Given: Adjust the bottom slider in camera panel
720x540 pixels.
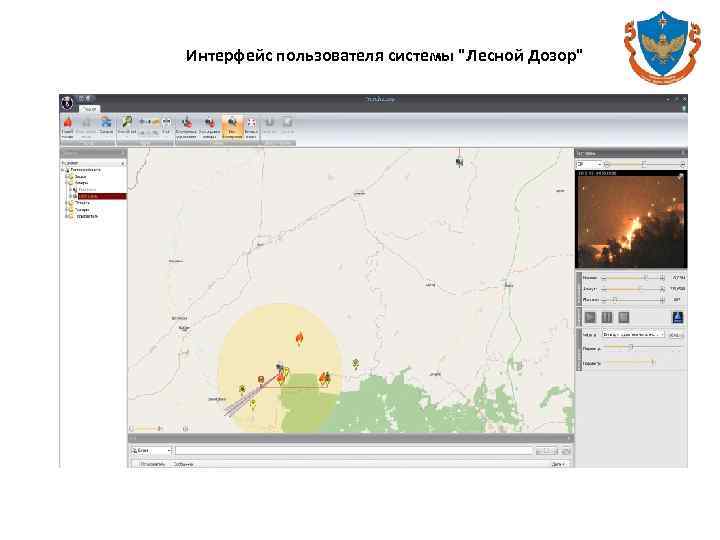Looking at the screenshot, I should click(629, 363).
